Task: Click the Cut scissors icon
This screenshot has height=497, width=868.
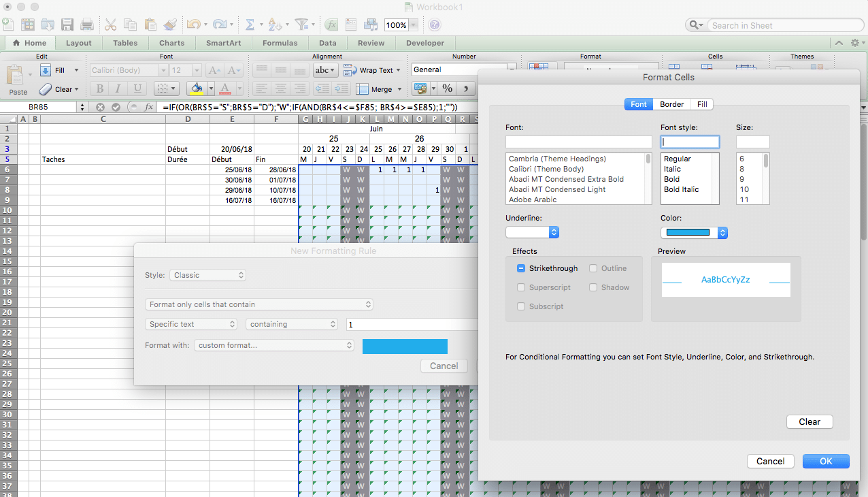Action: coord(110,25)
